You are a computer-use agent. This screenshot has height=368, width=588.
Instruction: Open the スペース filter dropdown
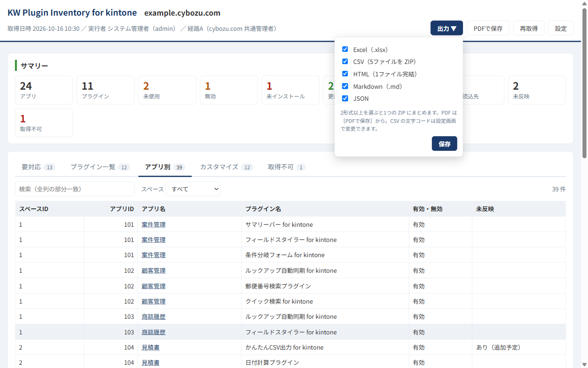pos(193,189)
